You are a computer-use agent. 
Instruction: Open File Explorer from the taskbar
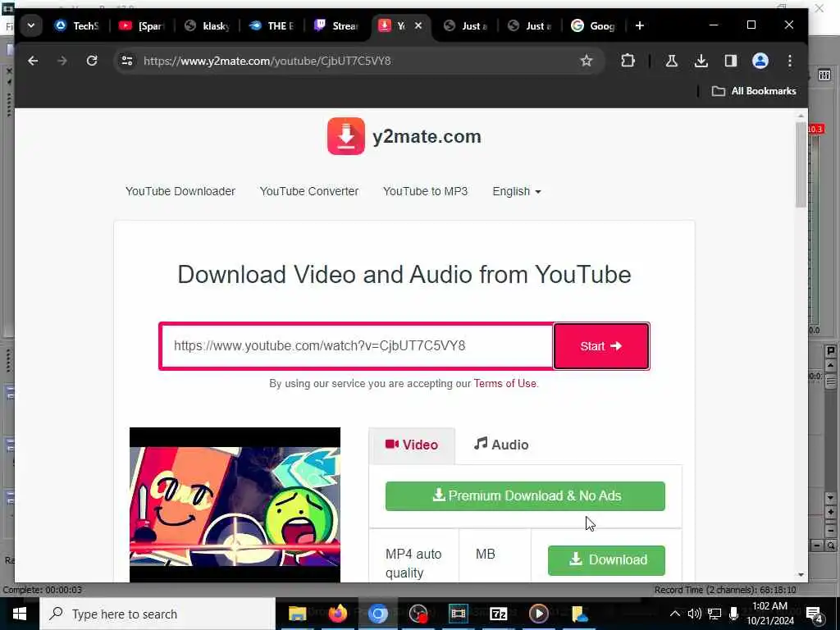click(x=297, y=614)
